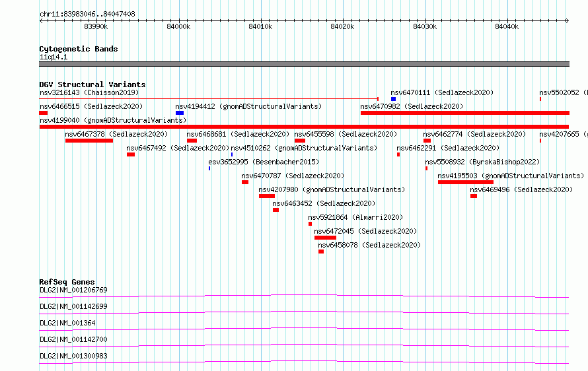Viewport: 588px width, 371px height.
Task: Open nsv6458078 (Sedlazeck2020) label
Action: 369,245
